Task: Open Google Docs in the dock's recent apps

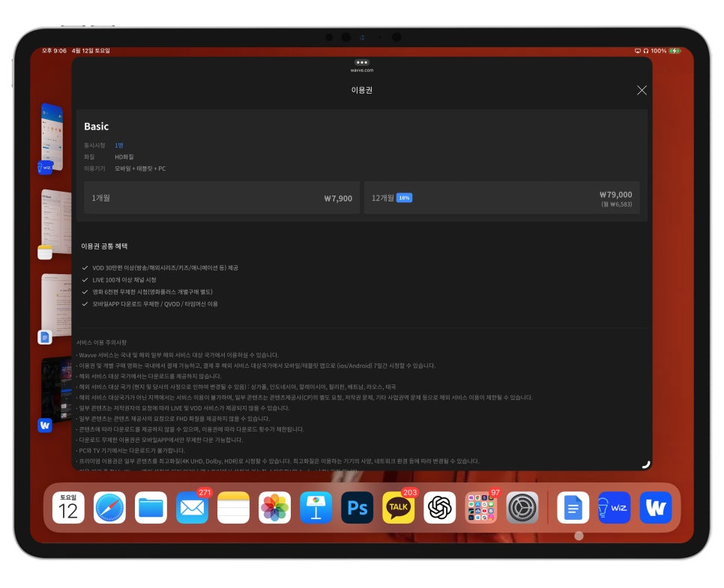Action: 573,507
